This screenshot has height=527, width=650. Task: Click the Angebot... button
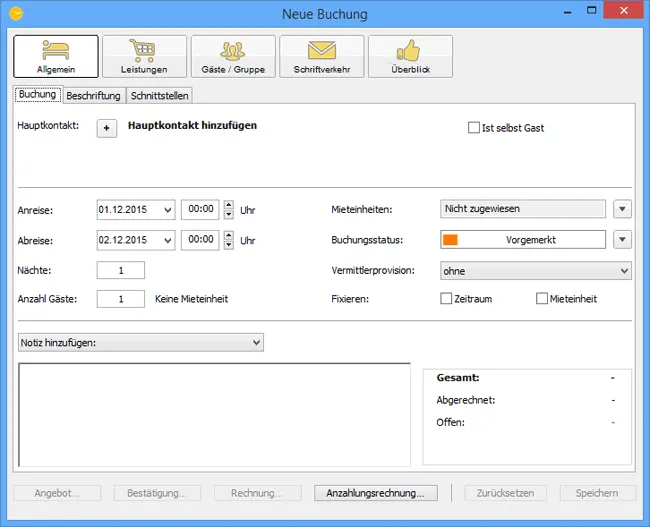(57, 493)
